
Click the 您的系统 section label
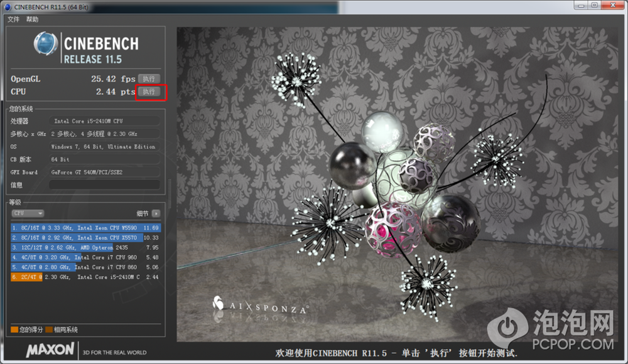(x=21, y=109)
